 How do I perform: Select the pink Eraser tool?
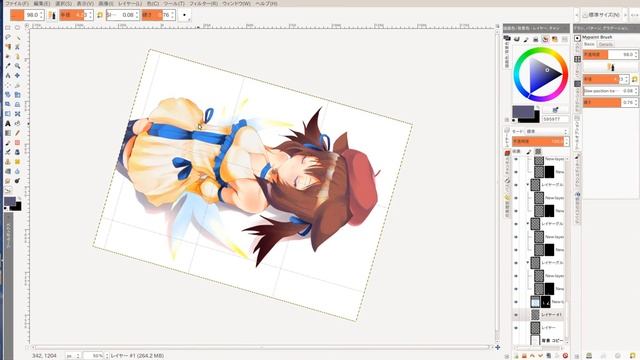pyautogui.click(x=18, y=142)
